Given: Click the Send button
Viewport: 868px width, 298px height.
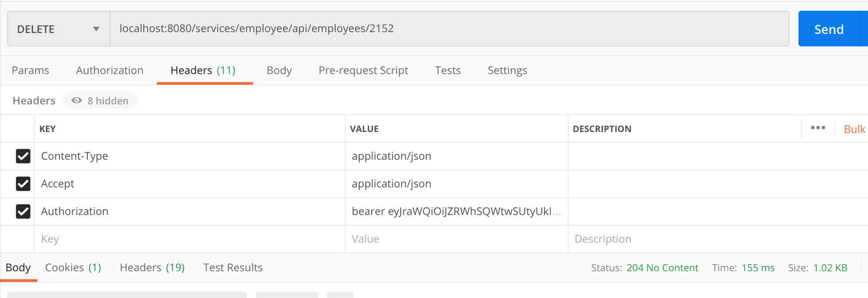Looking at the screenshot, I should click(828, 29).
